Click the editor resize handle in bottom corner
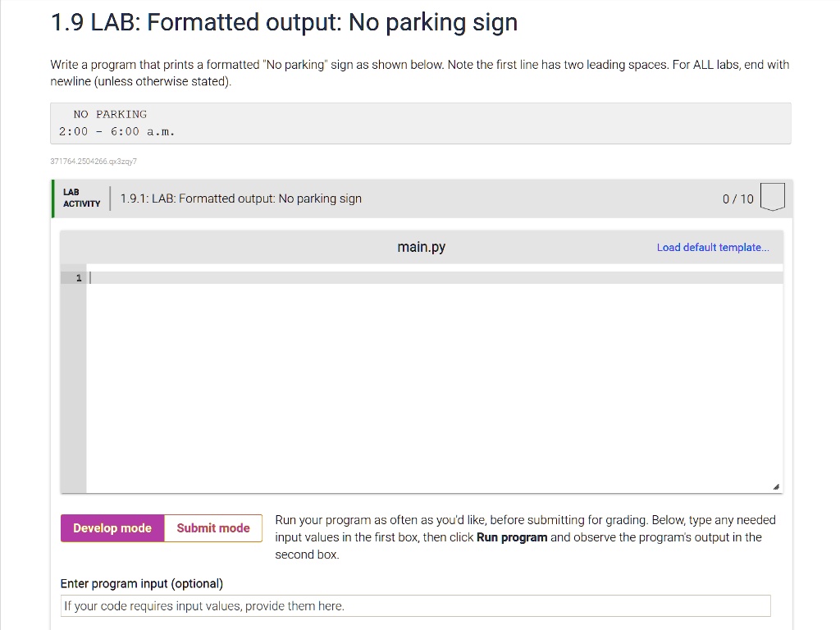 [x=776, y=486]
